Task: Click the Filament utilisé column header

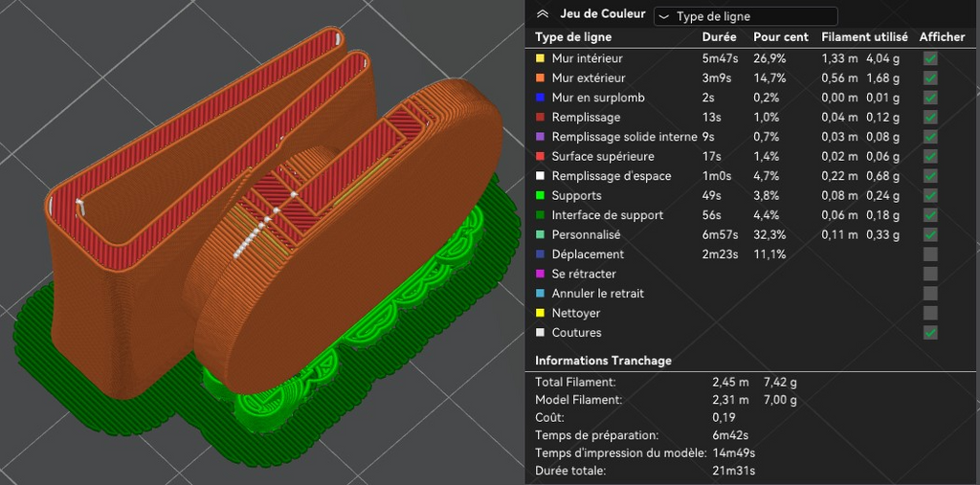Action: pos(864,37)
